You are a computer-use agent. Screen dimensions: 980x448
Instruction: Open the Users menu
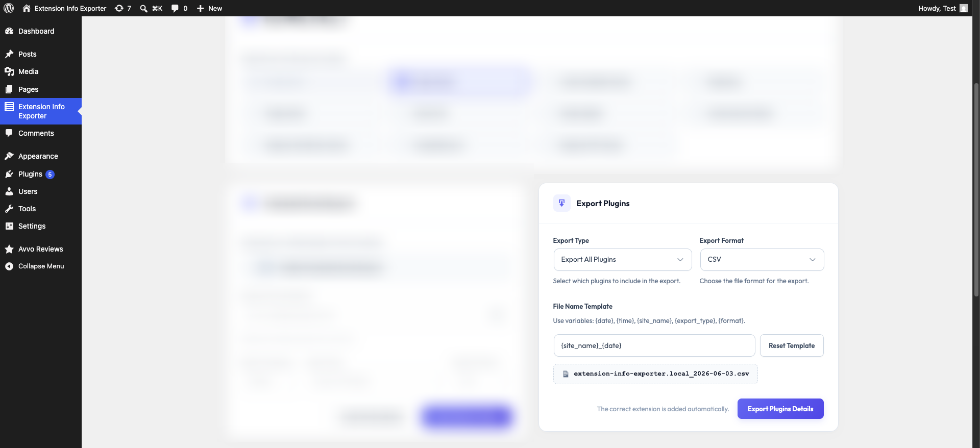click(41, 191)
